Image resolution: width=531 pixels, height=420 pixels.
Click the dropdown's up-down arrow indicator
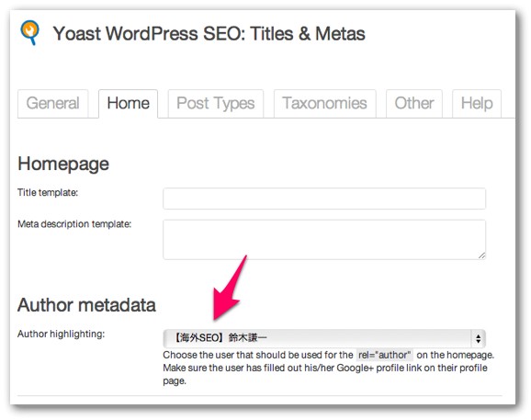tap(478, 338)
